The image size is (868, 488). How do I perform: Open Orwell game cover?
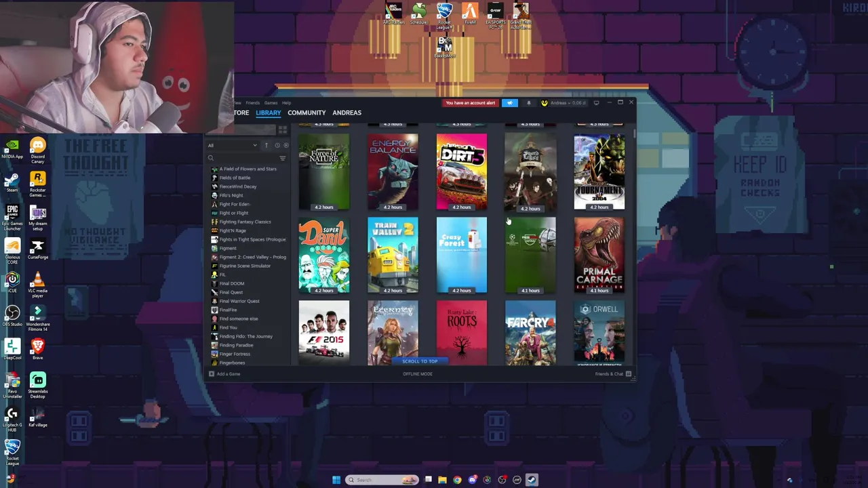tap(599, 333)
